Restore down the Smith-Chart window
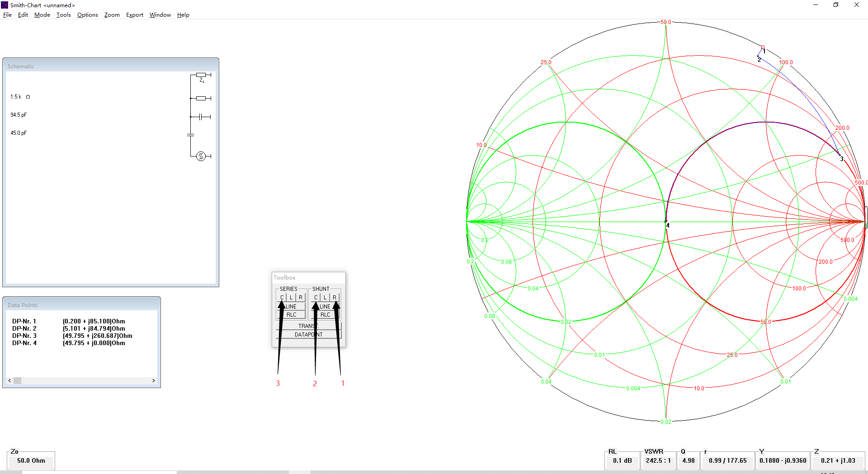Viewport: 868px width, 474px height. pyautogui.click(x=836, y=5)
